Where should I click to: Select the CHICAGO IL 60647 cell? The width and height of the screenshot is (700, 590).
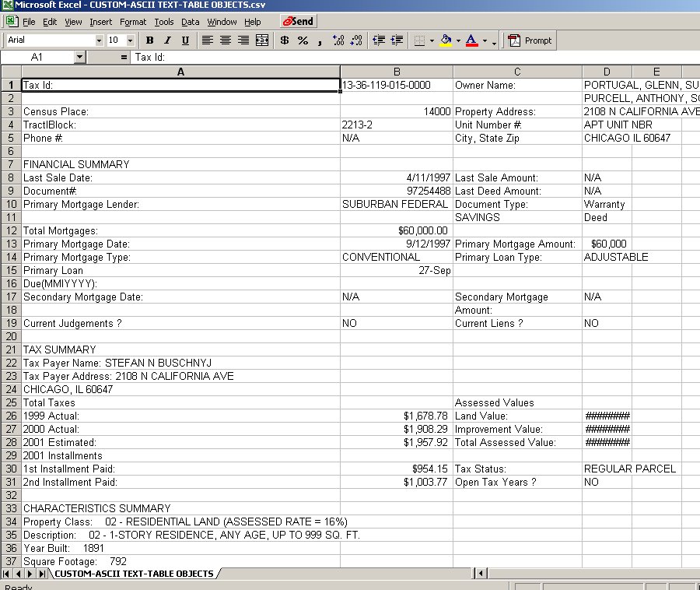click(x=607, y=138)
